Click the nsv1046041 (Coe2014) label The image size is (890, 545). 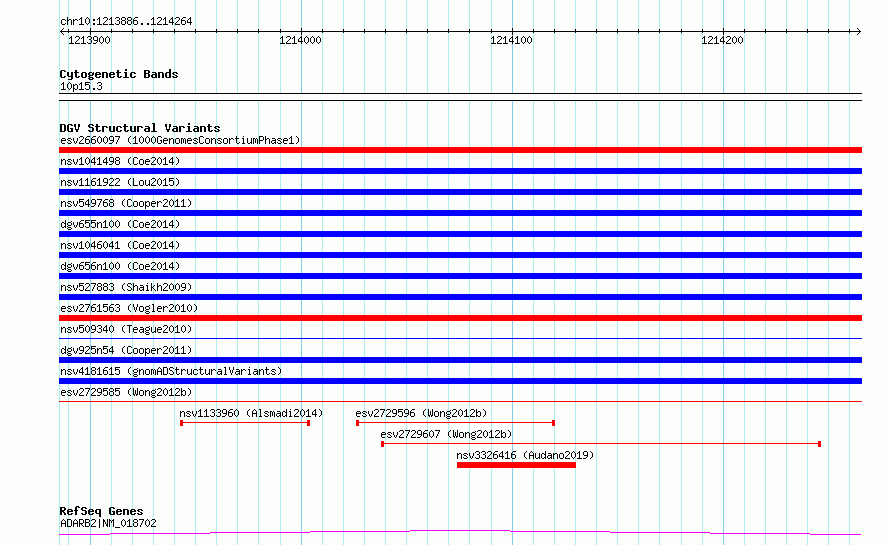coord(120,245)
